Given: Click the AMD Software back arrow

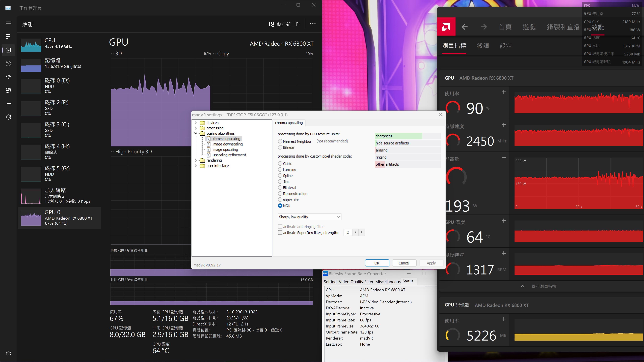Looking at the screenshot, I should pyautogui.click(x=465, y=27).
